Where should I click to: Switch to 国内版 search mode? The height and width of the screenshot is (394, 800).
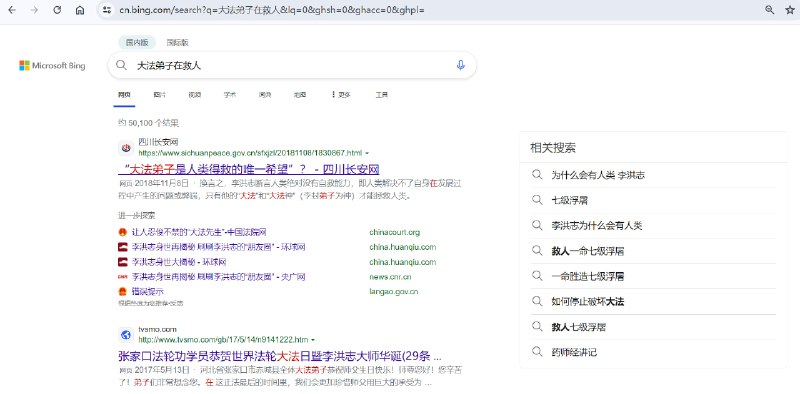click(137, 42)
